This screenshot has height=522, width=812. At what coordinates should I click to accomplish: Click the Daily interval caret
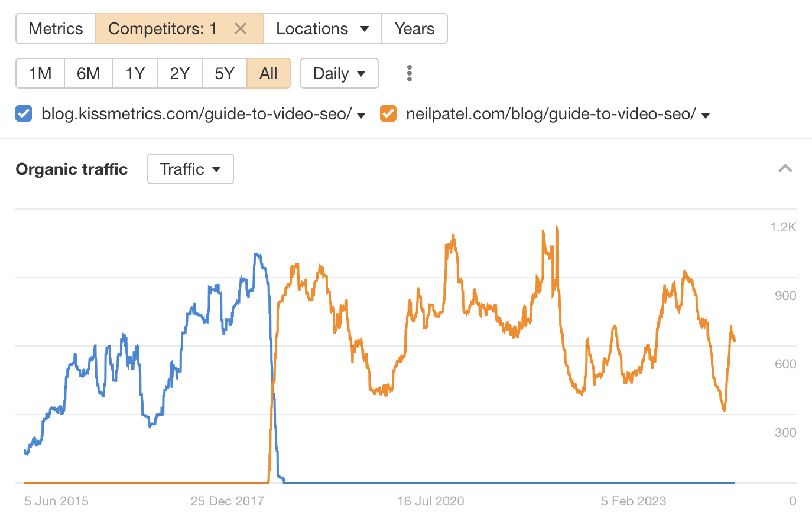[362, 73]
